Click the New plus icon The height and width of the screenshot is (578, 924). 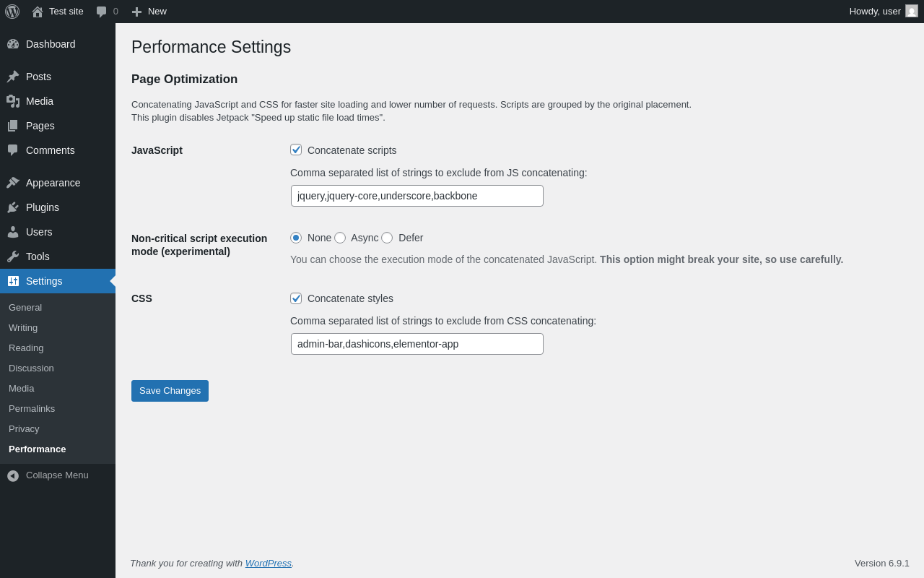click(137, 12)
